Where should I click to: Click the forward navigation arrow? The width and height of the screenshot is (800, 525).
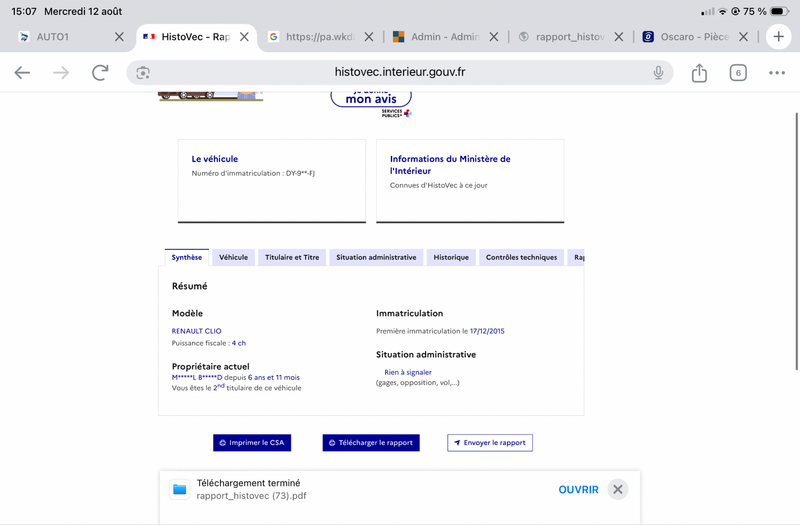pos(61,73)
